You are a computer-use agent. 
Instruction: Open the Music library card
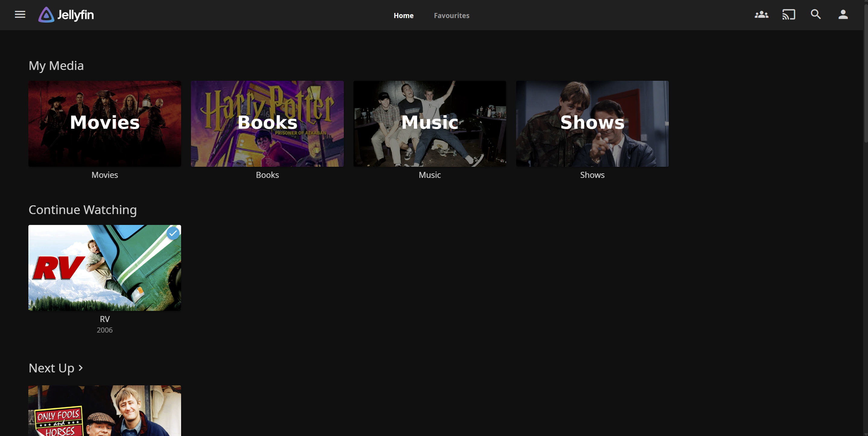pyautogui.click(x=429, y=124)
